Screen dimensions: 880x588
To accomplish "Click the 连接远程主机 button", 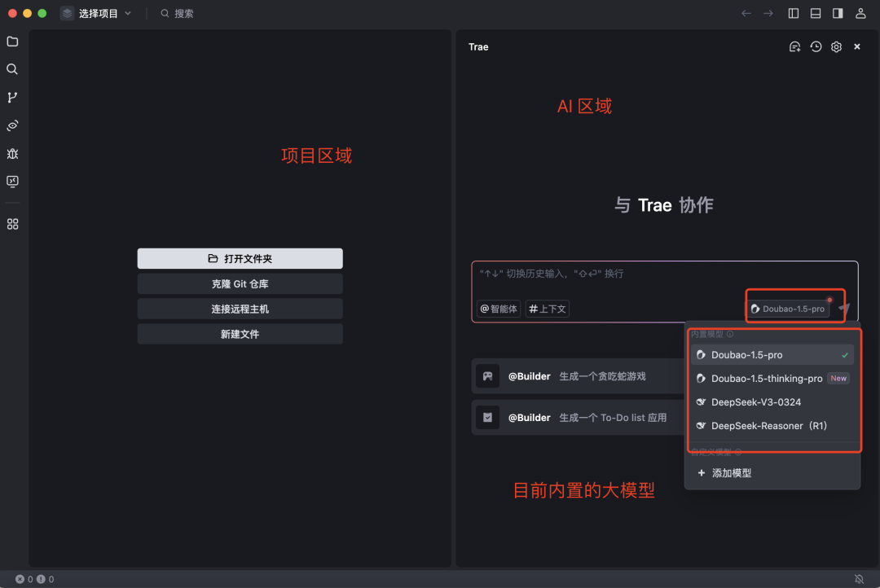I will tap(240, 309).
